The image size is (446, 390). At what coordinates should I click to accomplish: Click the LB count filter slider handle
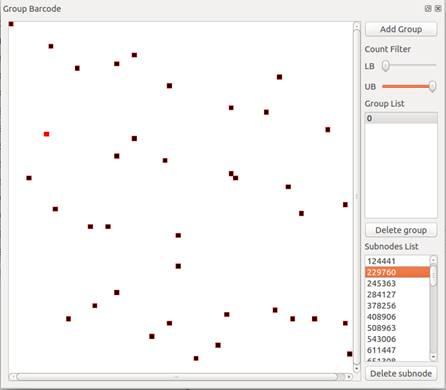[385, 66]
